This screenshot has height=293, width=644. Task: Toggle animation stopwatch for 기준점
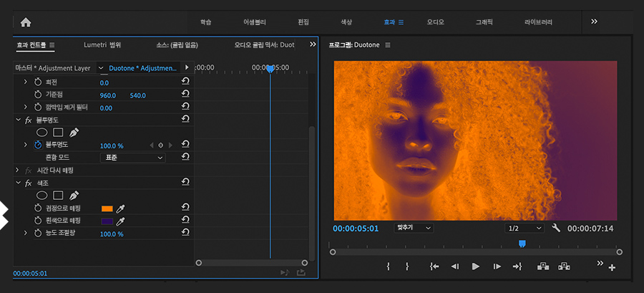pos(38,95)
